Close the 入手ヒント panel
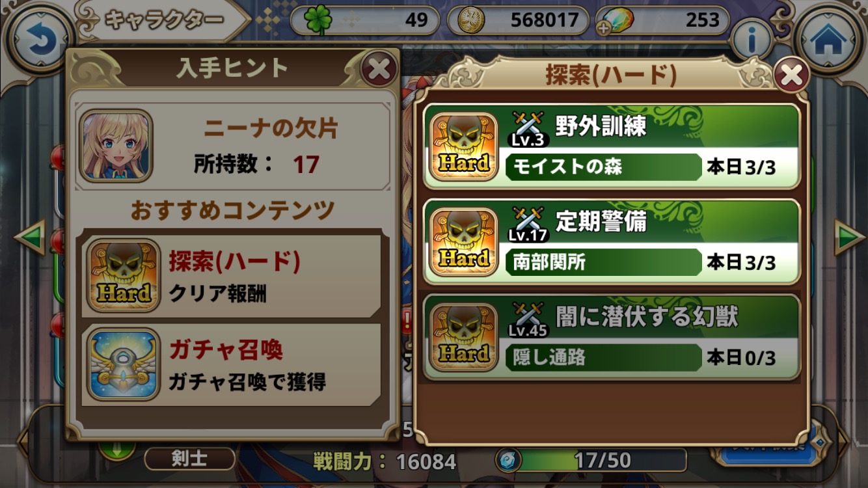The width and height of the screenshot is (868, 488). pyautogui.click(x=378, y=68)
